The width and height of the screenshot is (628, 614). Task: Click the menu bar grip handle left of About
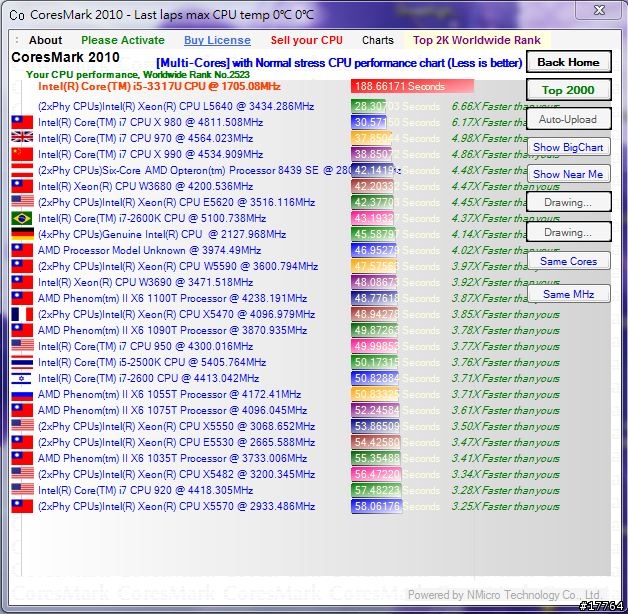point(16,40)
